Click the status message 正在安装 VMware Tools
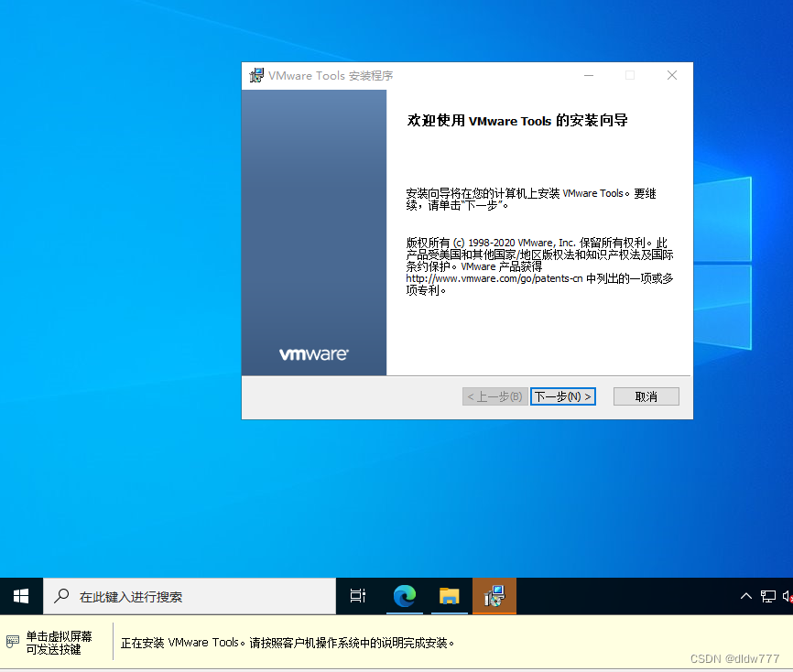793x672 pixels. 288,643
